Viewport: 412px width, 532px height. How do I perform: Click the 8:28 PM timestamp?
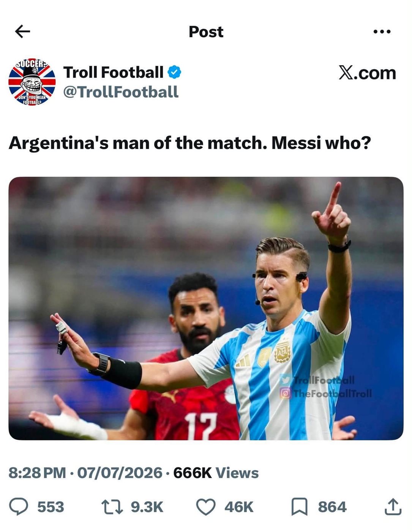[x=37, y=473]
